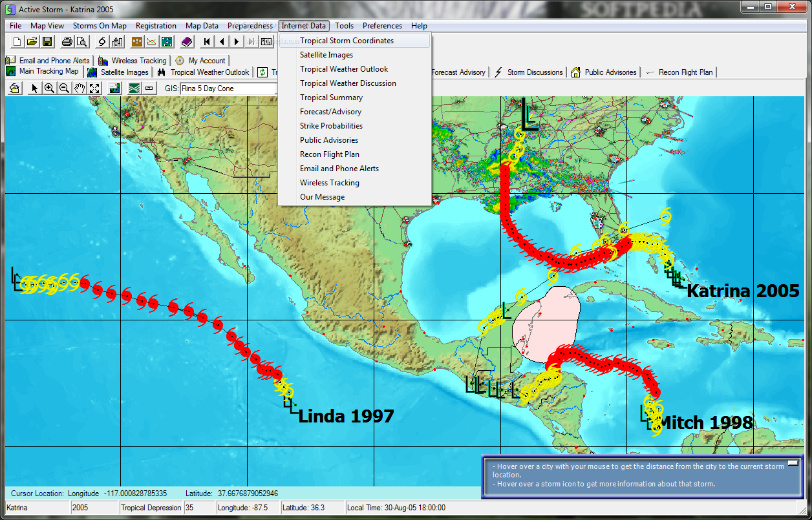Screen dimensions: 812x520
Task: Select the zoom out magnifier tool
Action: (65, 88)
